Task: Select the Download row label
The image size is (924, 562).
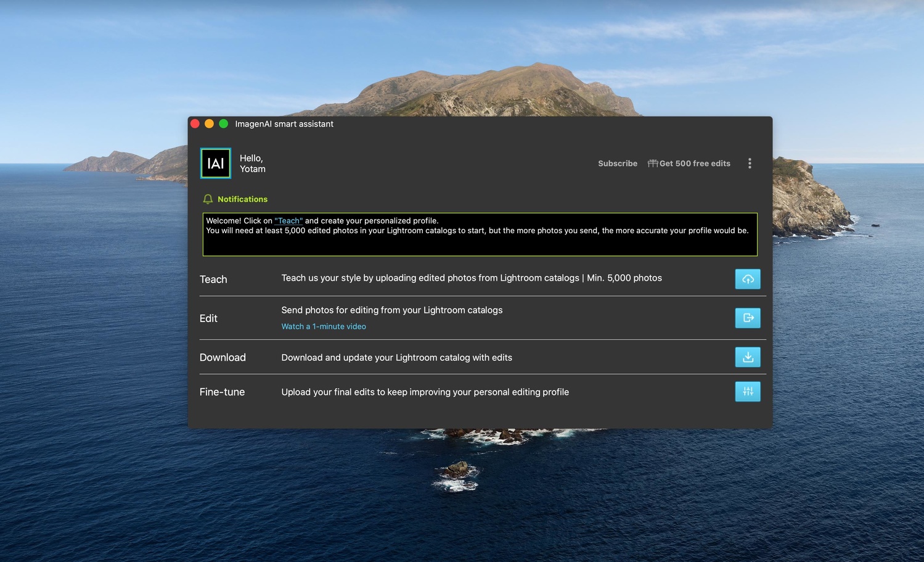Action: pos(223,357)
